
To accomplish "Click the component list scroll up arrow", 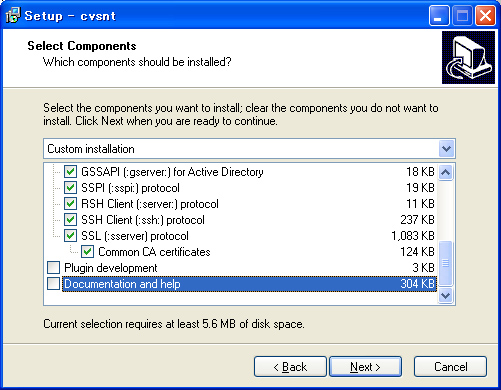I will click(446, 172).
